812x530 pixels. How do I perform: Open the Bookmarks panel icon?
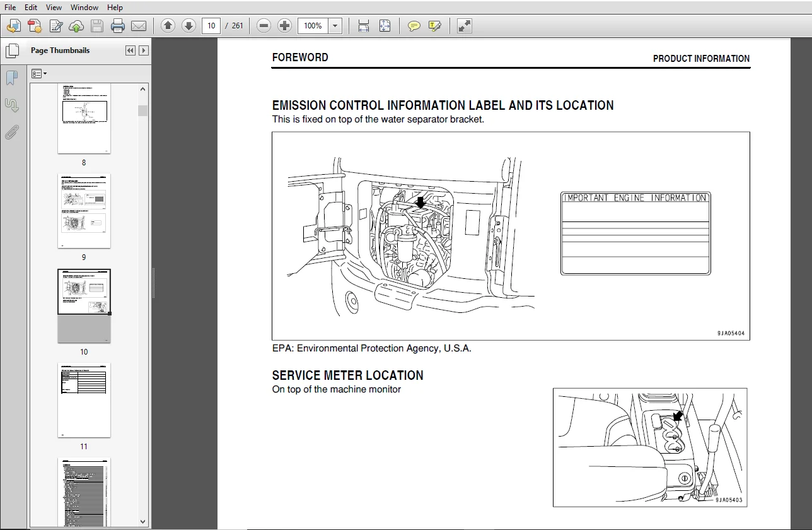[x=11, y=78]
